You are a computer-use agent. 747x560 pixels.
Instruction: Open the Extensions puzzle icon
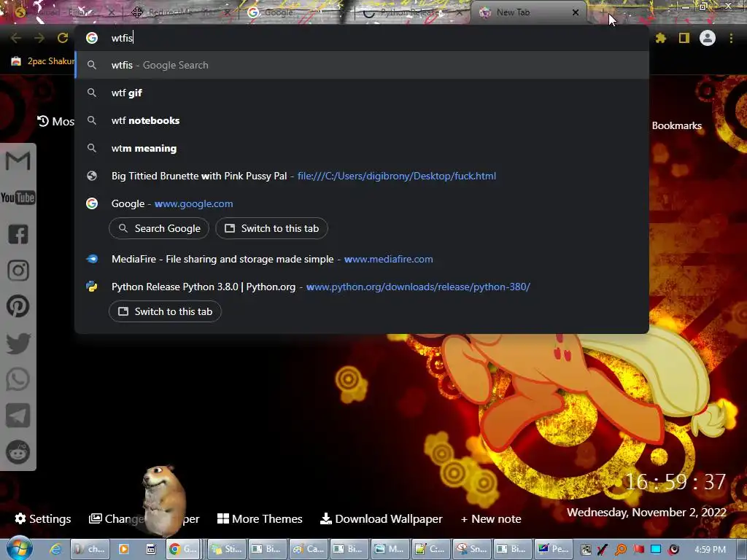[x=660, y=38]
